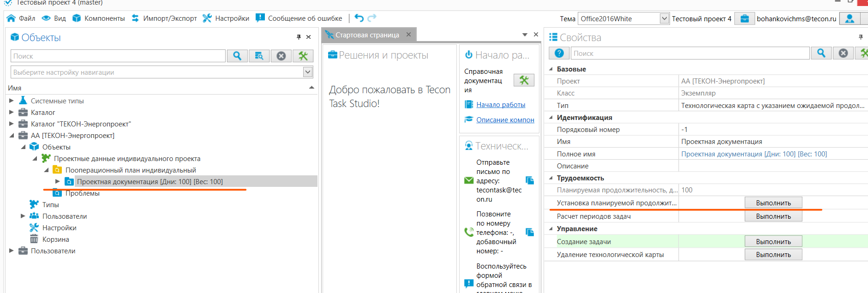Pin the Objects panel
This screenshot has height=293, width=868.
point(299,37)
